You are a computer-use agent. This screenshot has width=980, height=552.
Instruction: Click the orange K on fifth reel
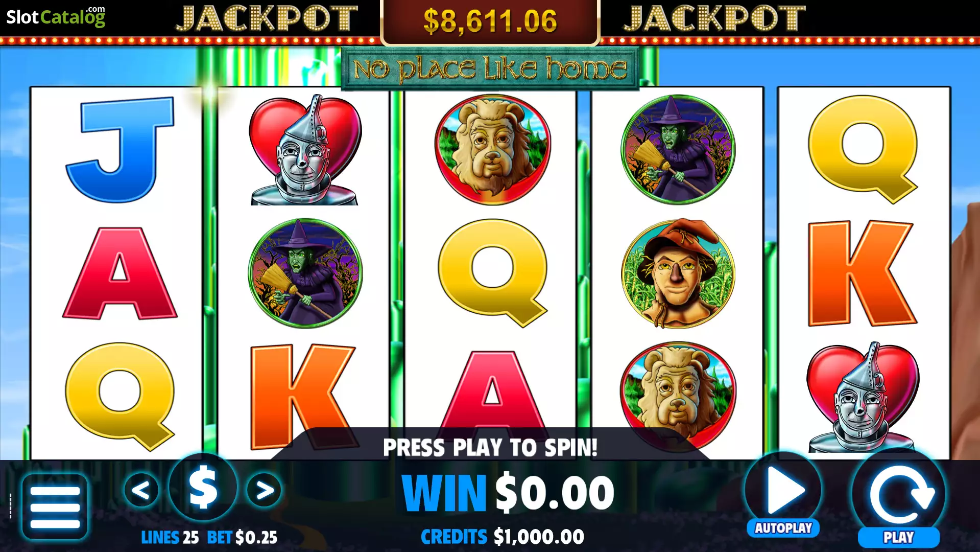click(x=863, y=273)
